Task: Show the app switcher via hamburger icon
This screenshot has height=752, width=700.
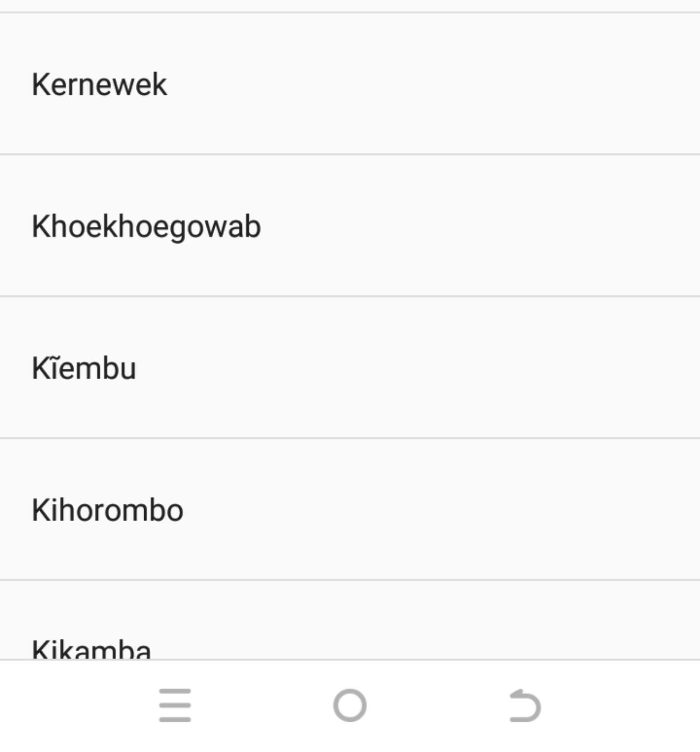Action: coord(175,705)
